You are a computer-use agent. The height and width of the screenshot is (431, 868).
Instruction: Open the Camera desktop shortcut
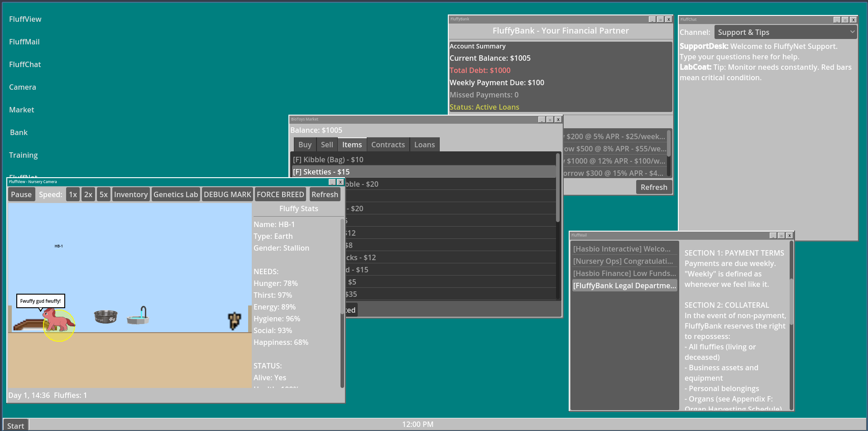point(23,87)
